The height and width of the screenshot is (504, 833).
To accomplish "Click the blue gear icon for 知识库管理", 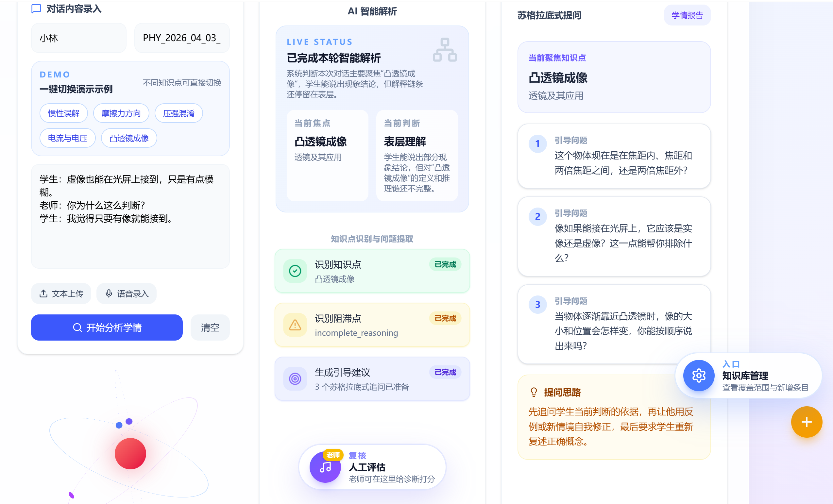I will click(x=699, y=376).
